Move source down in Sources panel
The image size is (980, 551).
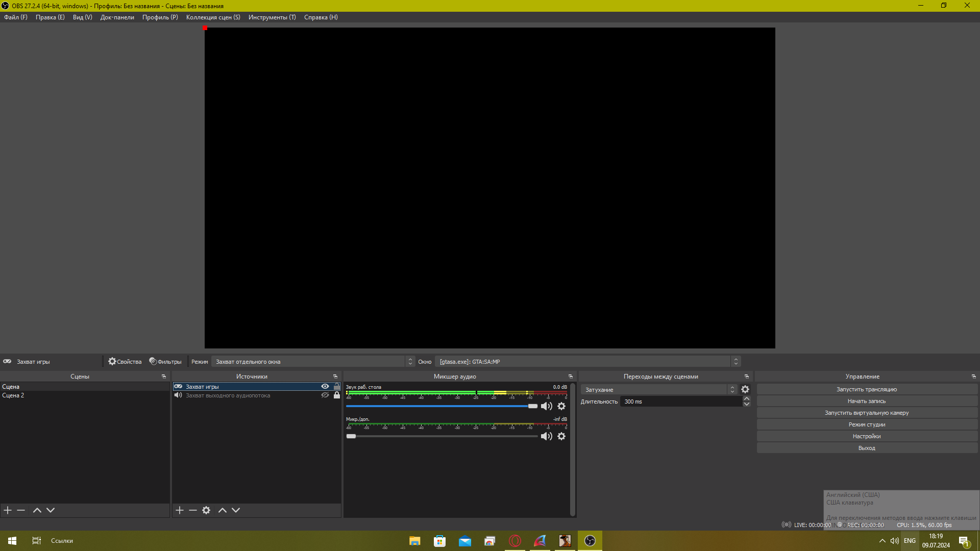(x=236, y=510)
